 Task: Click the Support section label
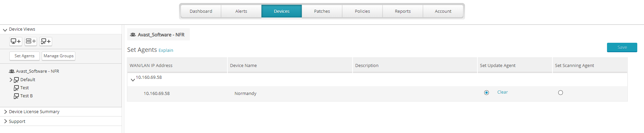pyautogui.click(x=17, y=122)
